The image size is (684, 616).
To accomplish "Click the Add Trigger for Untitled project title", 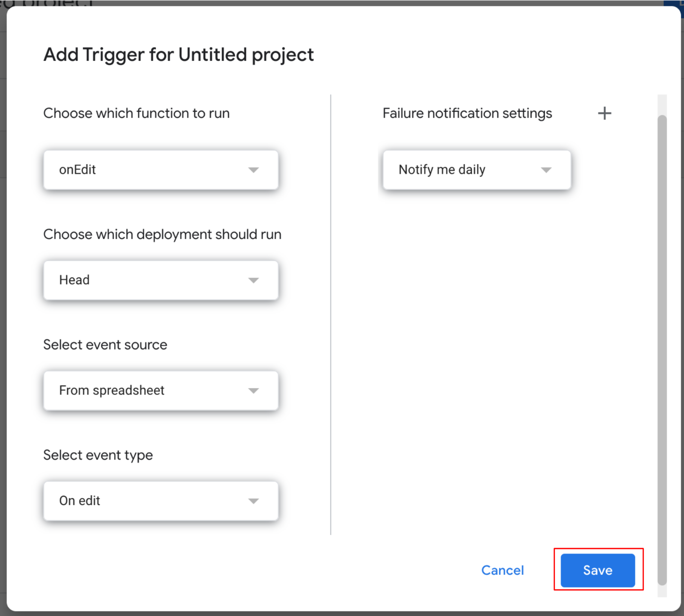I will click(x=178, y=55).
